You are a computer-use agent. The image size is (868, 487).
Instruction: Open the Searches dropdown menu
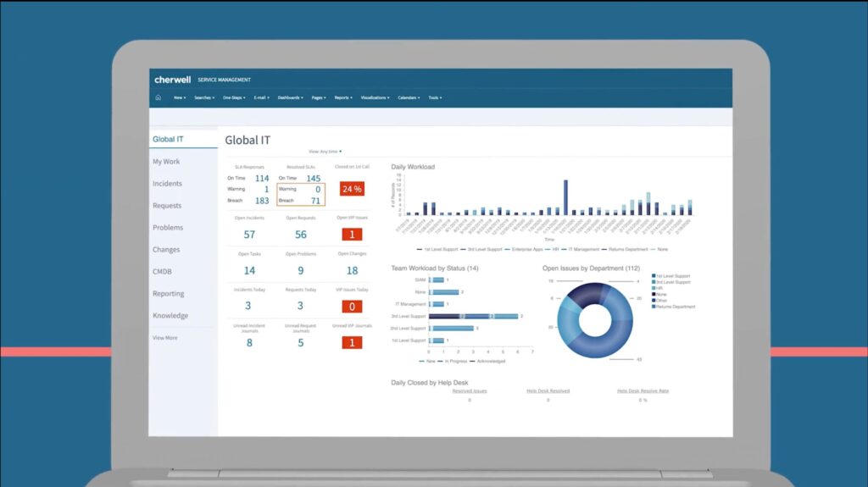[203, 97]
